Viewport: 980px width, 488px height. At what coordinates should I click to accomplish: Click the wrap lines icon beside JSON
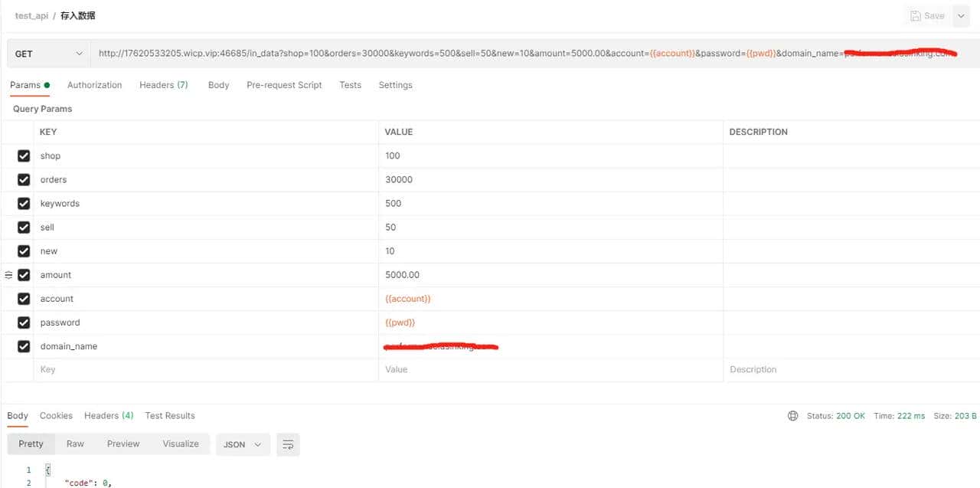(288, 444)
